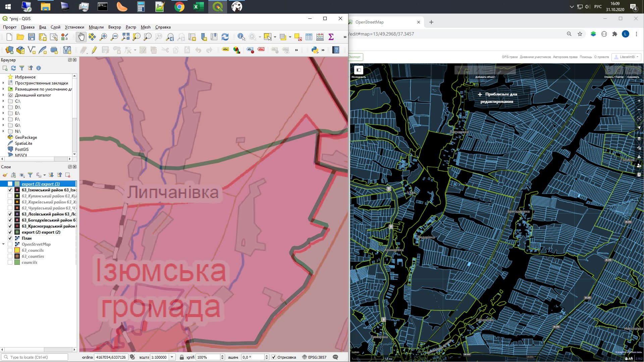
Task: Hide the План layer
Action: [x=10, y=238]
